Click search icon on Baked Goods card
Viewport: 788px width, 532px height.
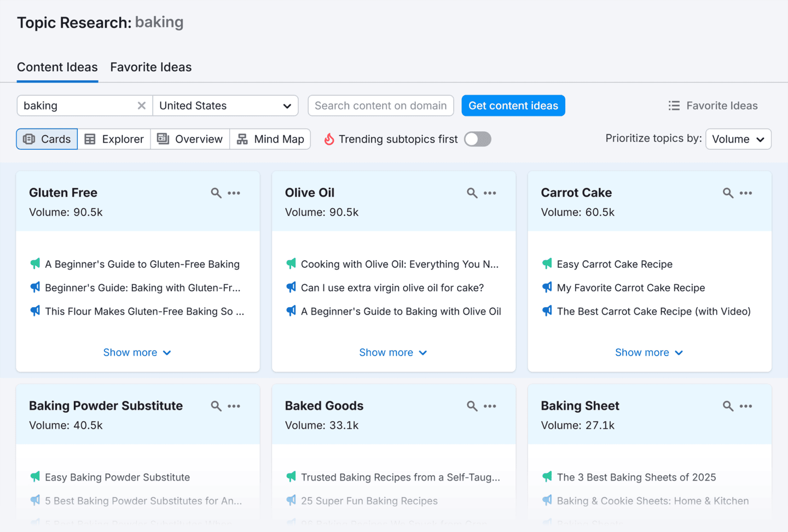pyautogui.click(x=472, y=406)
